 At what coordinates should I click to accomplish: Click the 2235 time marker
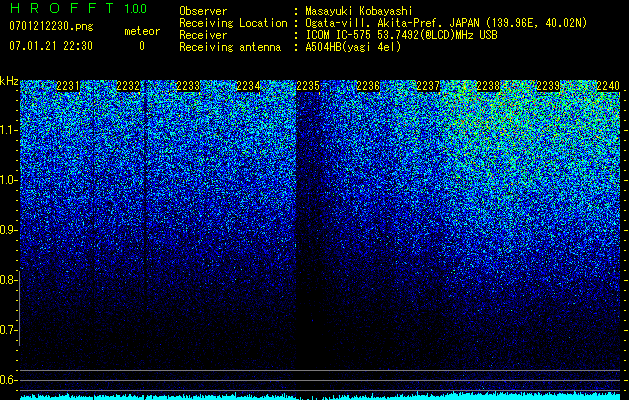(308, 86)
